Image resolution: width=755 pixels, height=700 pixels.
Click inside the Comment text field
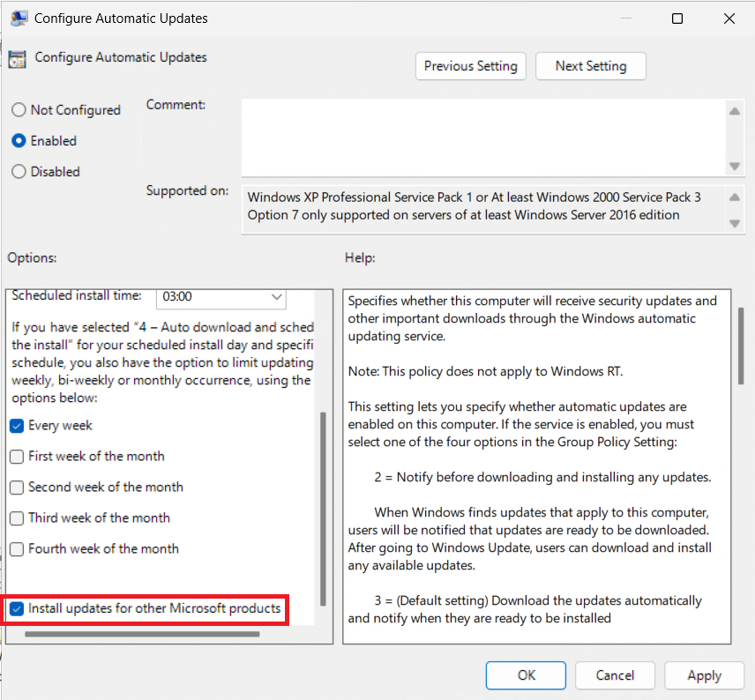(482, 137)
